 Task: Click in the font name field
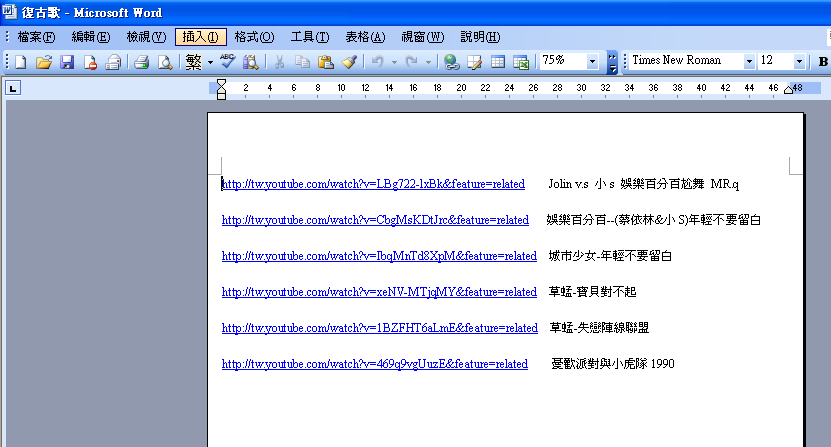(x=686, y=61)
